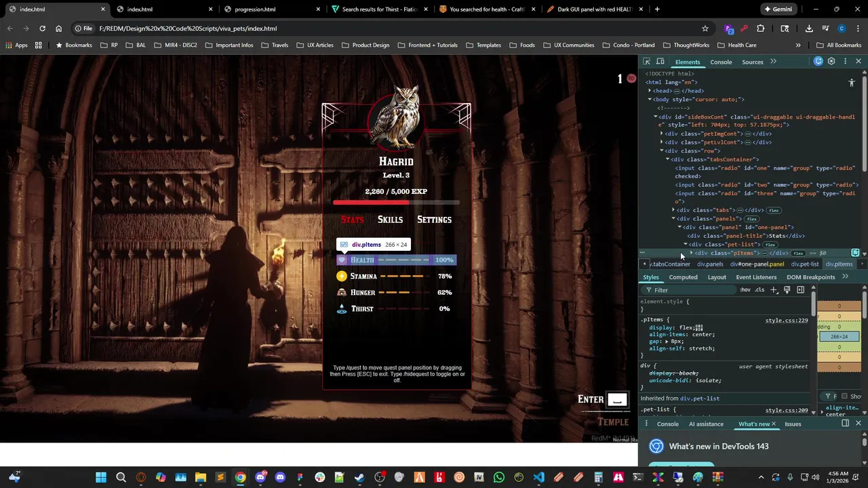The width and height of the screenshot is (868, 488).
Task: Select the Settings tab in pet panel
Action: click(434, 220)
